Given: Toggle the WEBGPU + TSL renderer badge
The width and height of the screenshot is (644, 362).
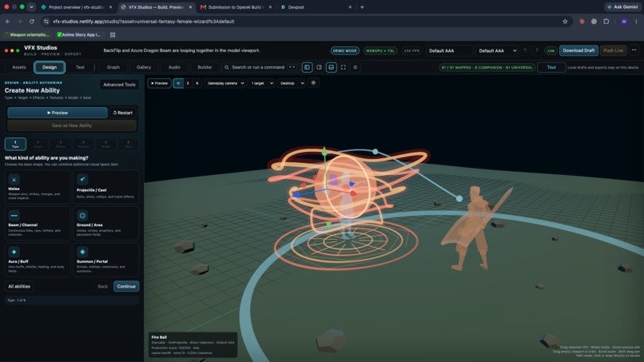Looking at the screenshot, I should [380, 50].
